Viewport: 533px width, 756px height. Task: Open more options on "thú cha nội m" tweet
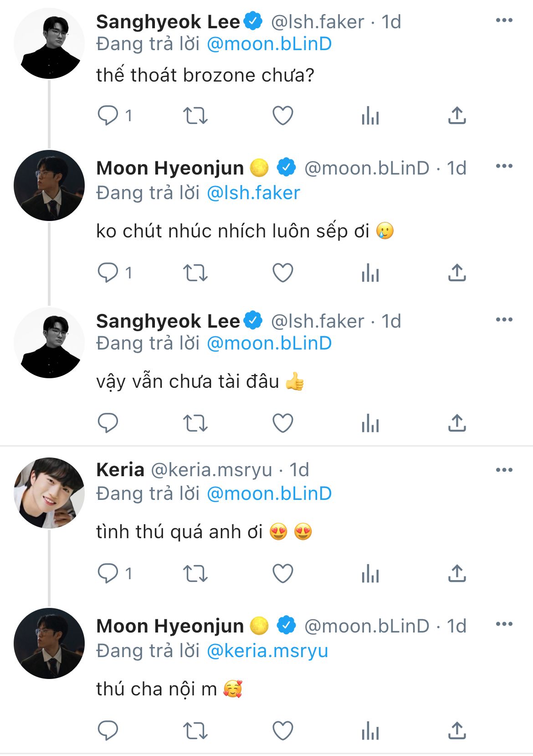(504, 624)
